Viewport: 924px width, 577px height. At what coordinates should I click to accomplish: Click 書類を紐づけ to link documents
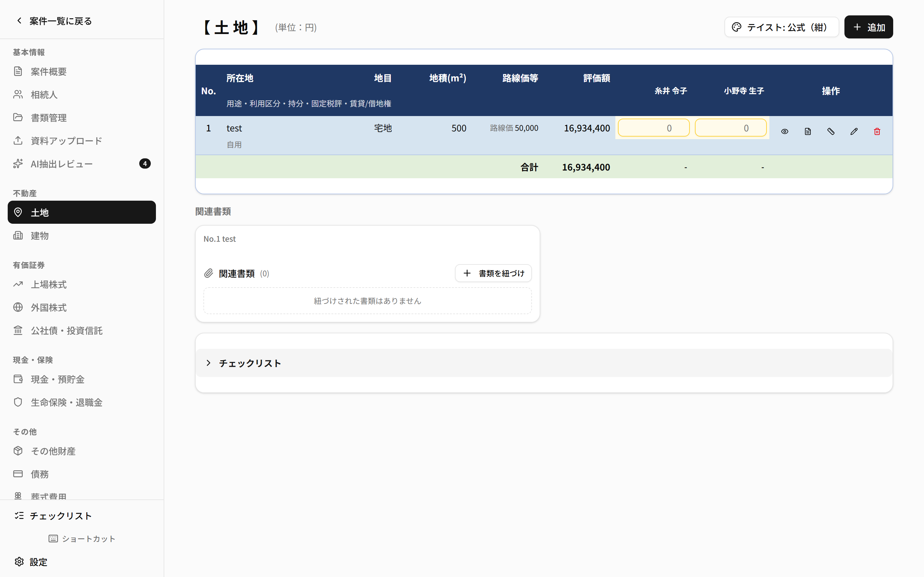pos(493,273)
